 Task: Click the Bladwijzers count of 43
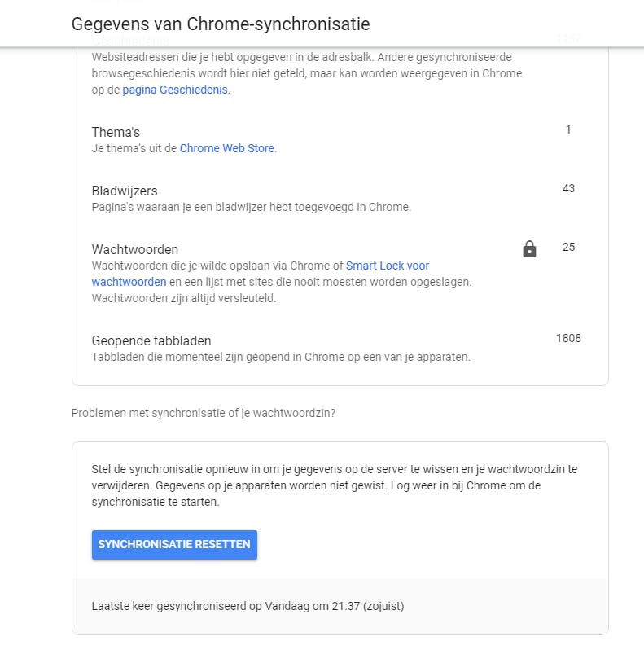coord(568,188)
